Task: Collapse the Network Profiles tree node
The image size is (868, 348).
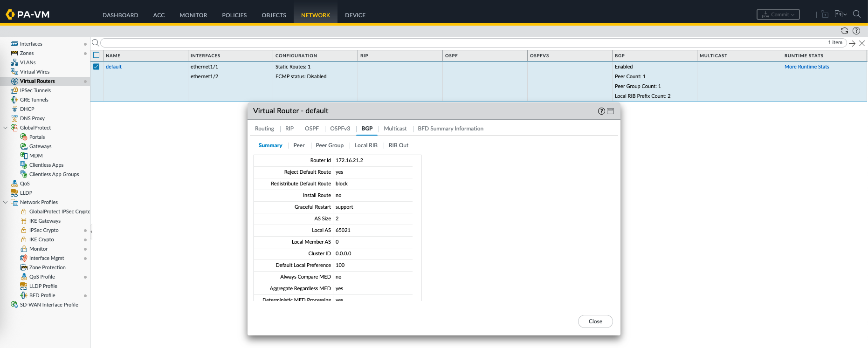Action: [x=6, y=202]
